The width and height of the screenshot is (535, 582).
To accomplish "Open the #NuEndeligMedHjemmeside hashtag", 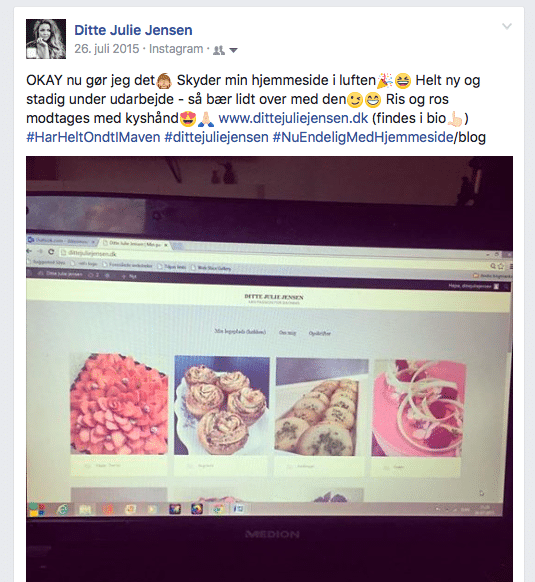I will [x=363, y=137].
